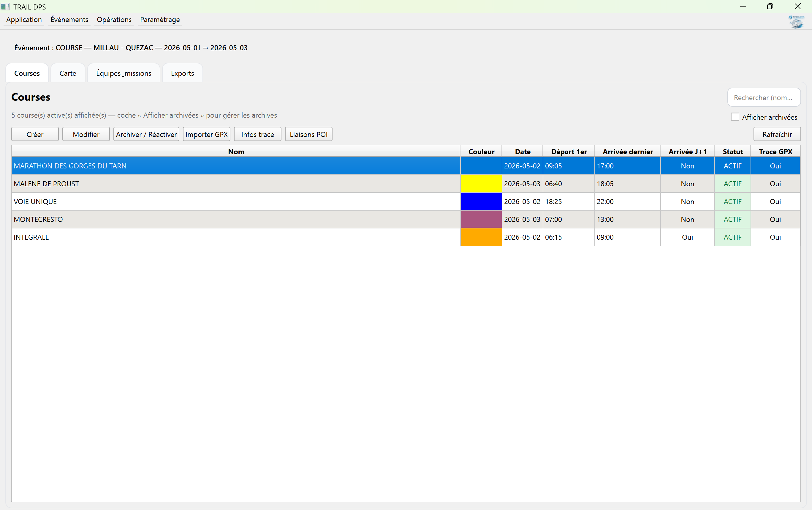Open the Paramétrage menu
This screenshot has width=812, height=510.
click(160, 20)
